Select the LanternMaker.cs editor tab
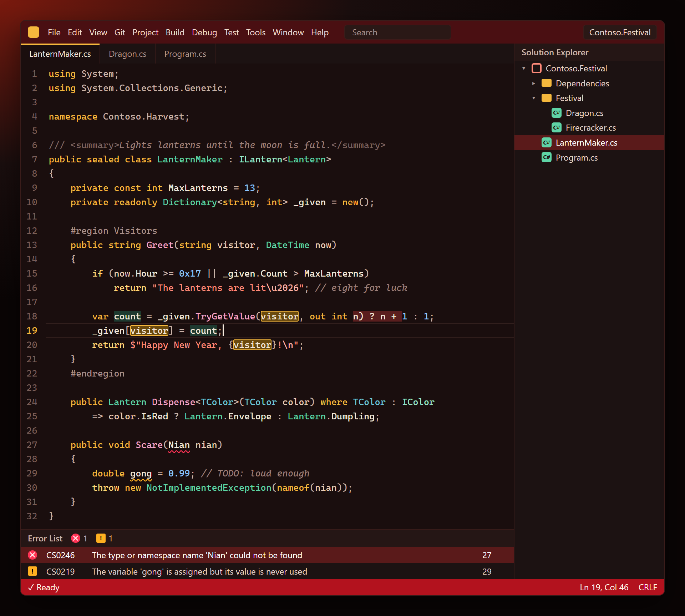The height and width of the screenshot is (616, 685). tap(60, 54)
